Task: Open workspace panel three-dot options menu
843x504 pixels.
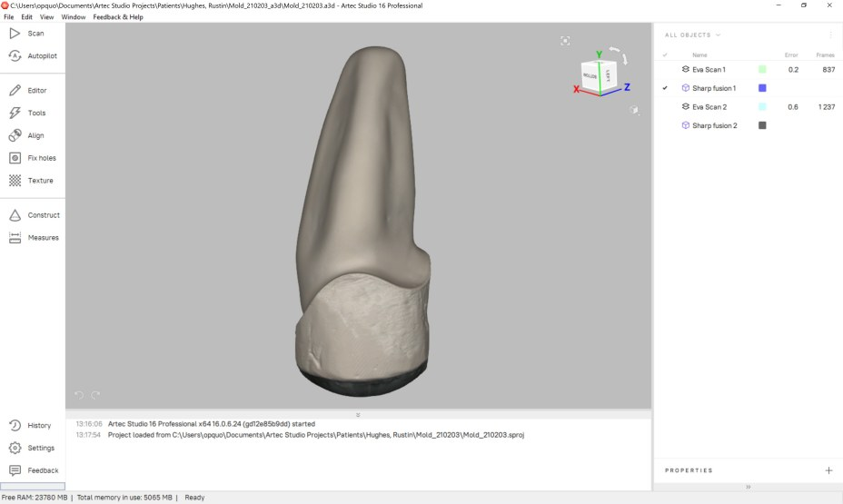Action: tap(830, 35)
